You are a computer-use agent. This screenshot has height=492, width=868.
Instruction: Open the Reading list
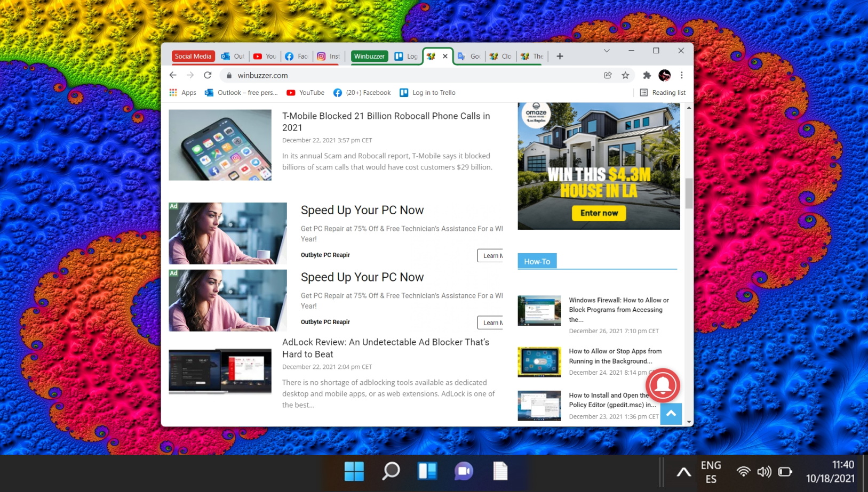coord(663,92)
